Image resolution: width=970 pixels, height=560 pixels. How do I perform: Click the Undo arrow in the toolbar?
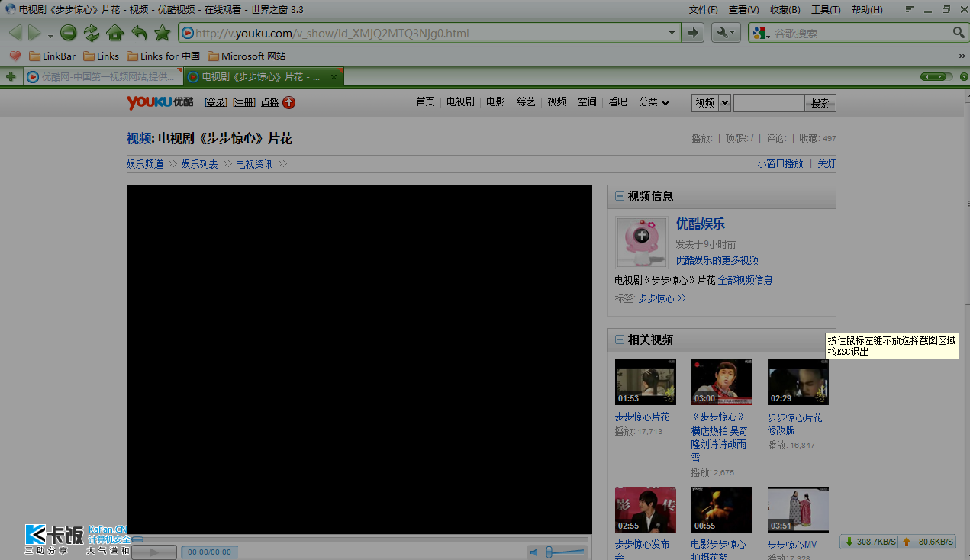(139, 33)
